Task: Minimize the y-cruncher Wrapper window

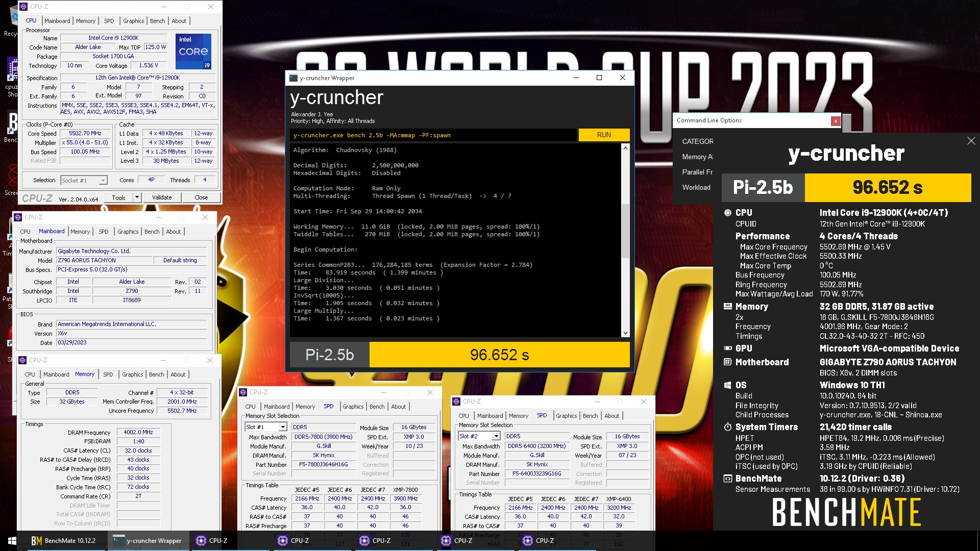Action: tap(576, 78)
